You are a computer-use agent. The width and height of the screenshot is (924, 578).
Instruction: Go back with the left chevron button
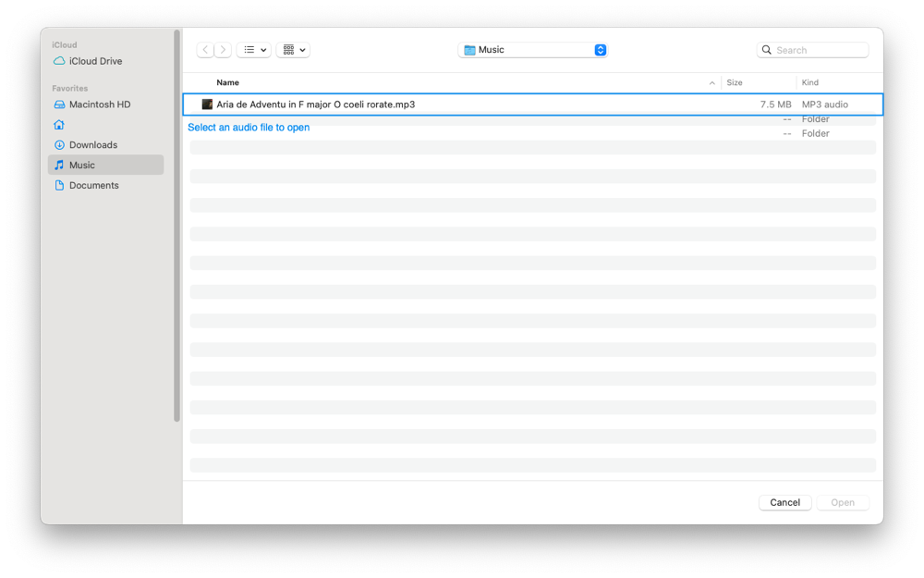click(x=205, y=50)
